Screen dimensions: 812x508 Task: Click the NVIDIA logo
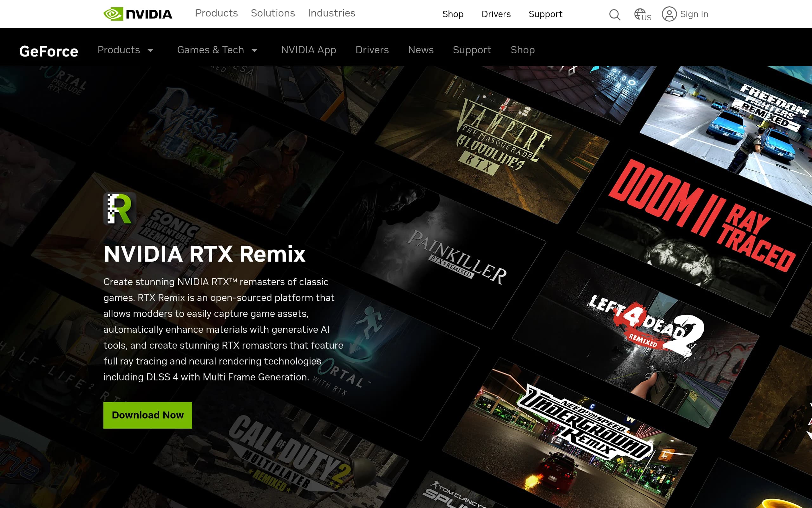tap(138, 14)
